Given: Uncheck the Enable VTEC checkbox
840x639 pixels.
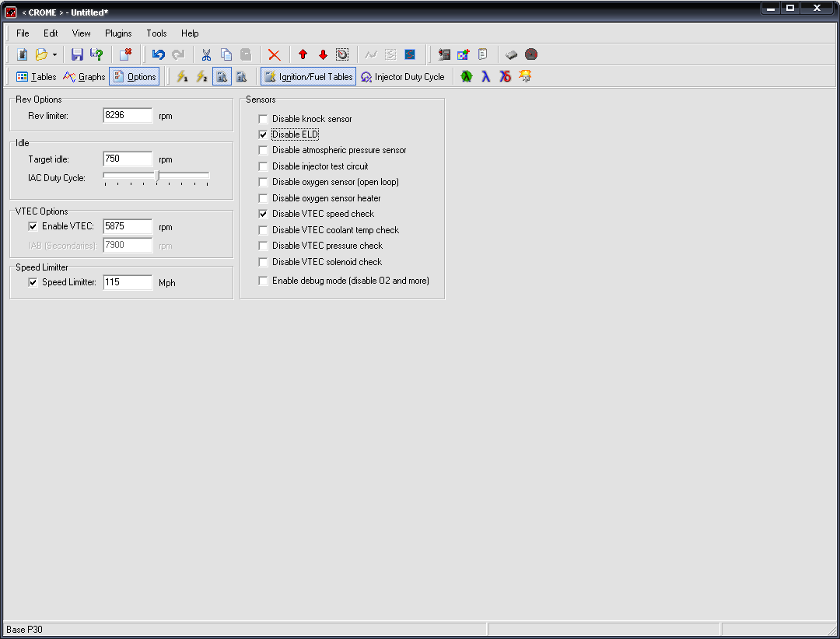Looking at the screenshot, I should click(33, 226).
